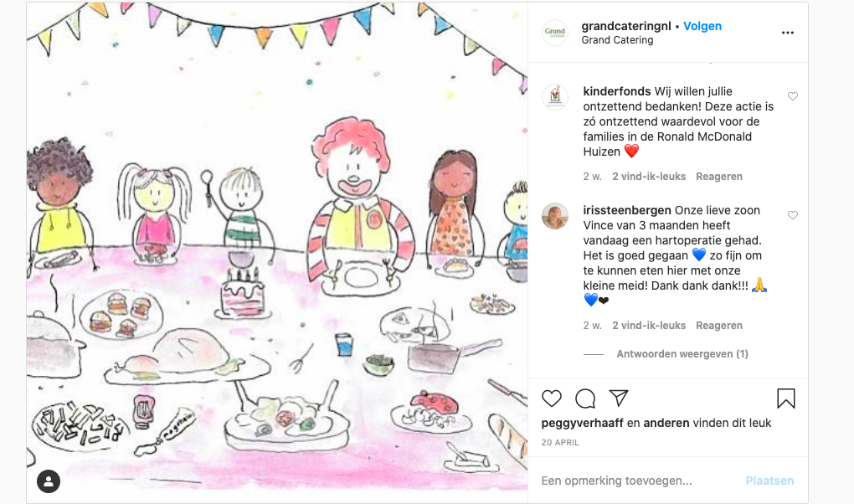Open comments via the speech bubble icon

pos(585,399)
